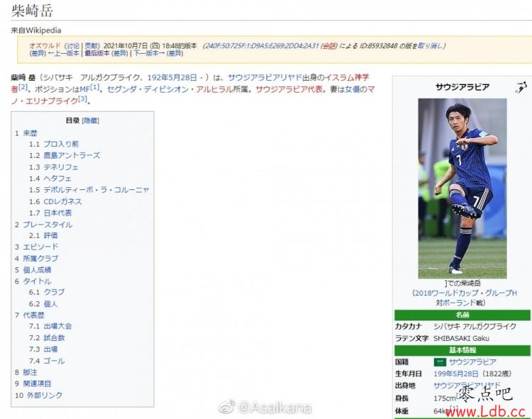Open the 讨论 talk link in revision box

click(73, 46)
